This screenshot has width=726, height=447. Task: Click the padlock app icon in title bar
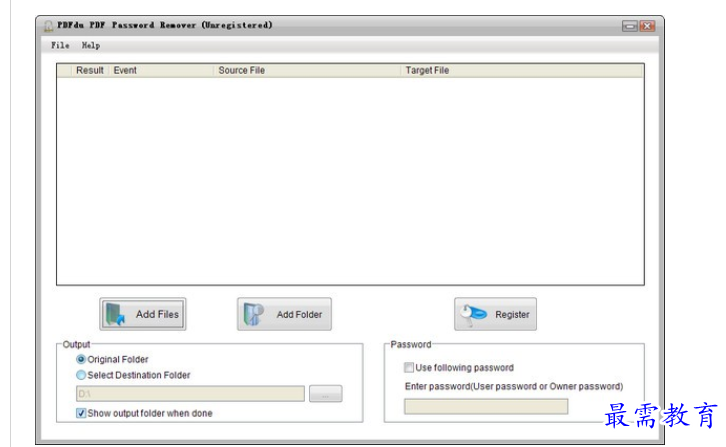pyautogui.click(x=48, y=26)
